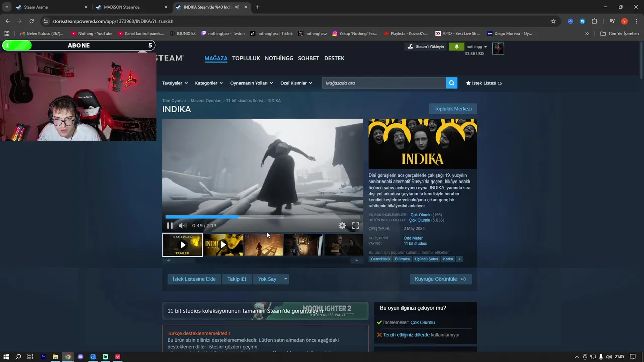Click the thumbnail strip horizontal scrollbar
The height and width of the screenshot is (362, 644).
pos(262,260)
